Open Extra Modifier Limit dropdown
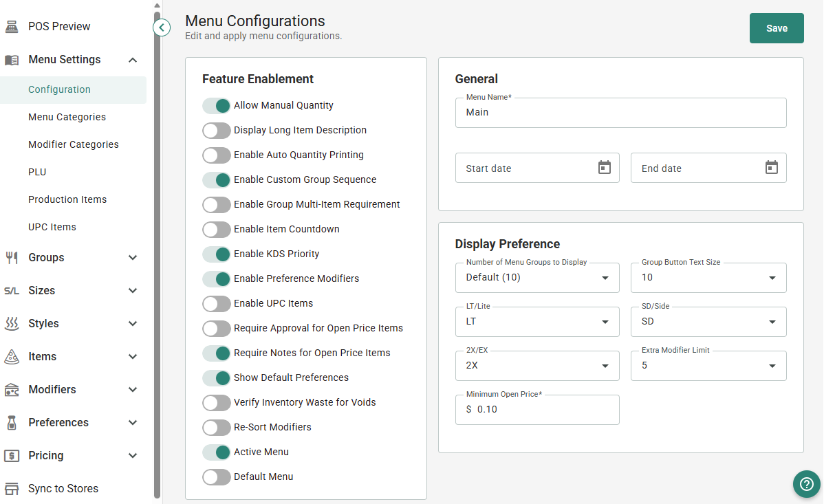 (x=708, y=366)
